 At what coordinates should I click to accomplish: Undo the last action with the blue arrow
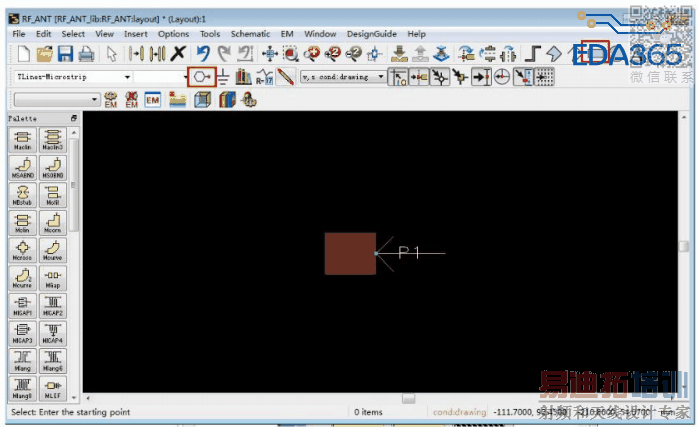pos(203,54)
